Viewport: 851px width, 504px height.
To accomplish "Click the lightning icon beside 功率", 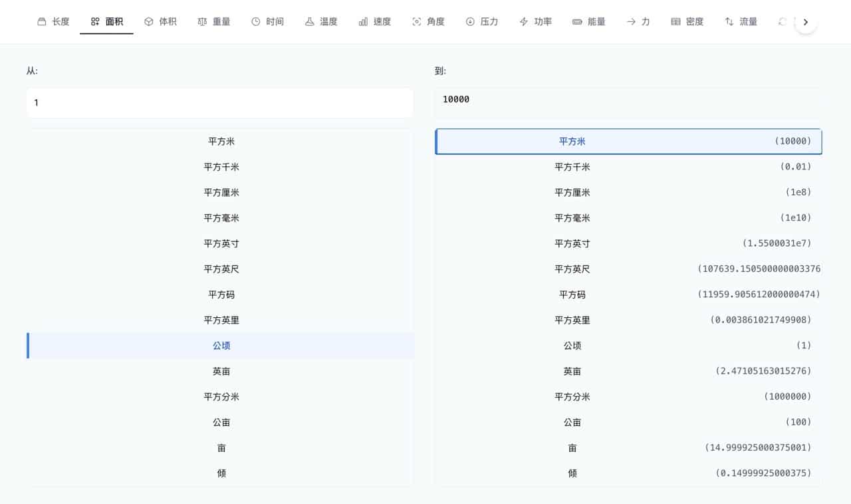I will 524,22.
